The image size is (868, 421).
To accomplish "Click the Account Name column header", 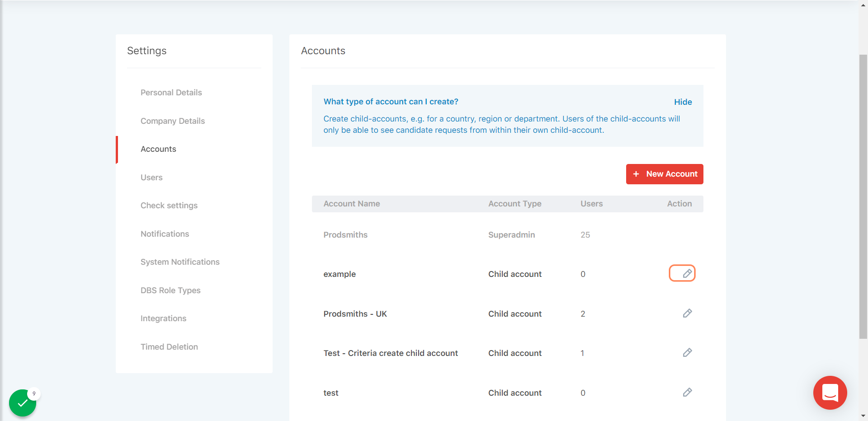I will point(352,204).
